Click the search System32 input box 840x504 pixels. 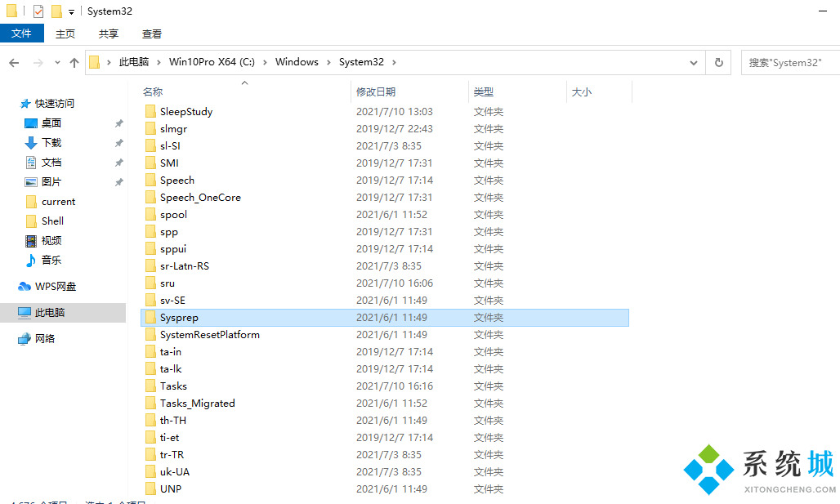(790, 63)
